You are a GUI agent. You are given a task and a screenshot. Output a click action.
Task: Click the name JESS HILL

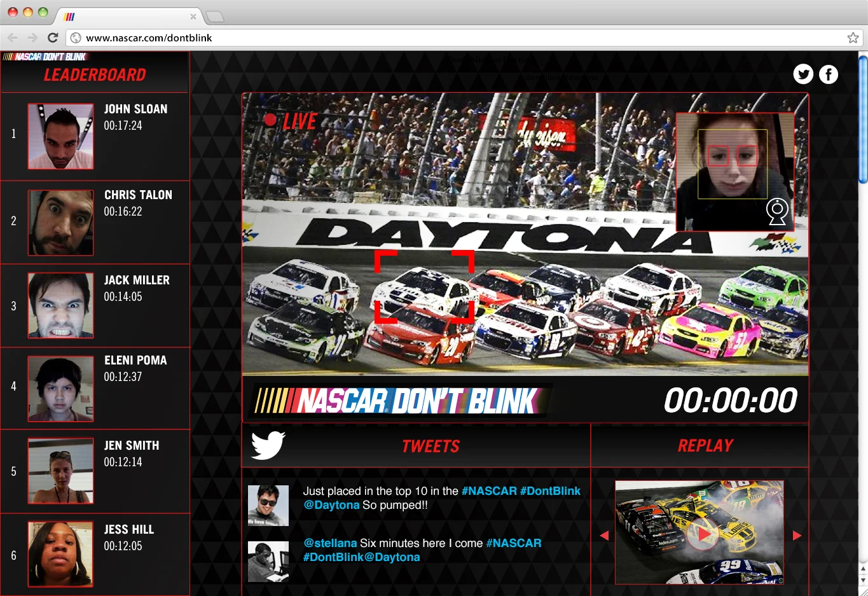129,530
